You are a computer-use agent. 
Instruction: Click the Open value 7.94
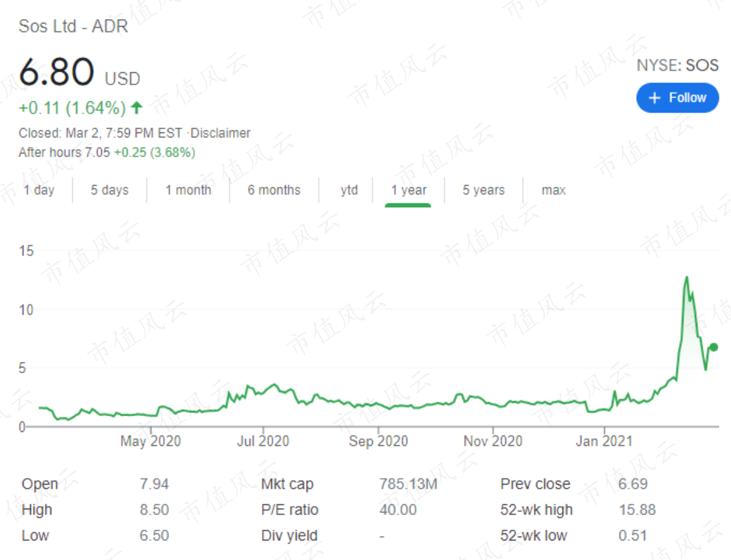pyautogui.click(x=155, y=484)
